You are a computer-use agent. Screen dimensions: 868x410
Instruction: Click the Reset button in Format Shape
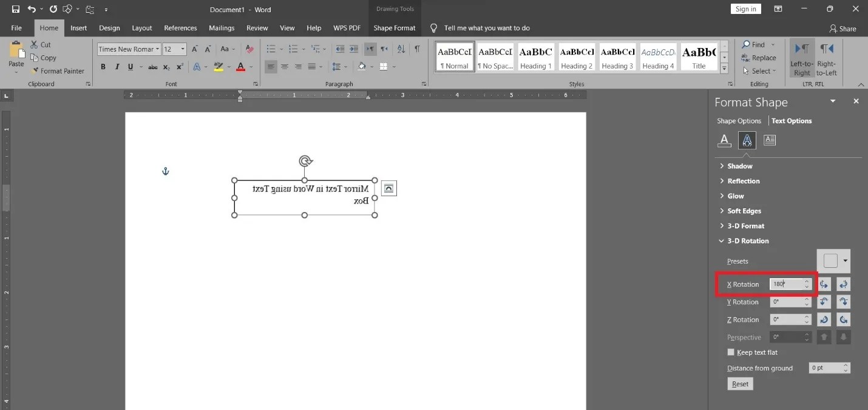coord(739,383)
